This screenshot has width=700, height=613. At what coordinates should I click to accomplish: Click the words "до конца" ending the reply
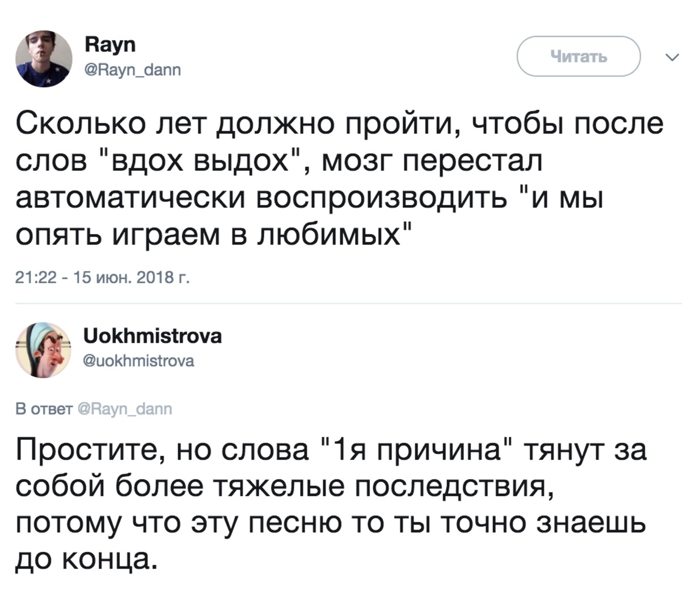tap(85, 560)
